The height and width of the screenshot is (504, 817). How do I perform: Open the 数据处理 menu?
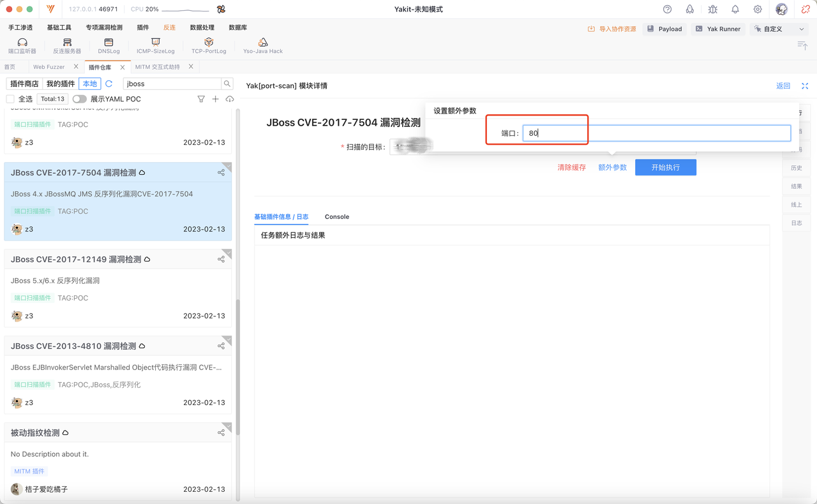coord(202,27)
